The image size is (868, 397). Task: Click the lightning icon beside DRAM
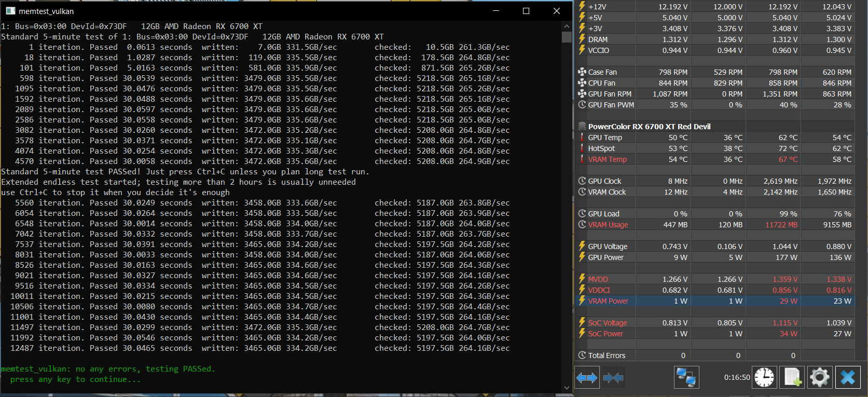(x=582, y=39)
